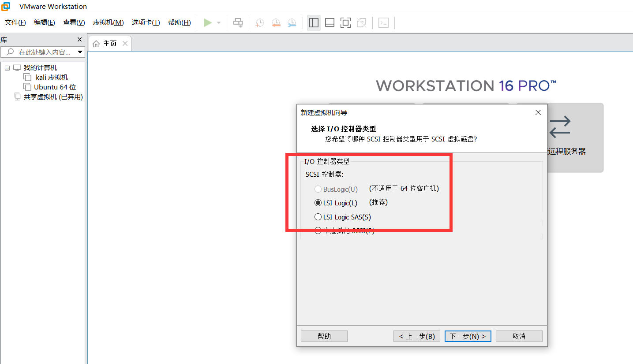Click the (不适用于 64 位客户机) note text
This screenshot has width=633, height=364.
point(404,189)
